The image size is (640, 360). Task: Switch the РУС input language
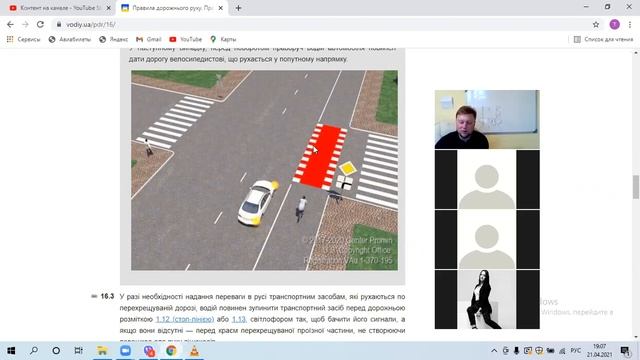coord(576,351)
